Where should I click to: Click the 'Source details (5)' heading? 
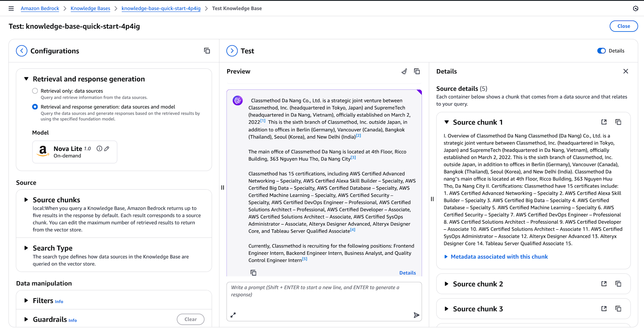tap(462, 88)
